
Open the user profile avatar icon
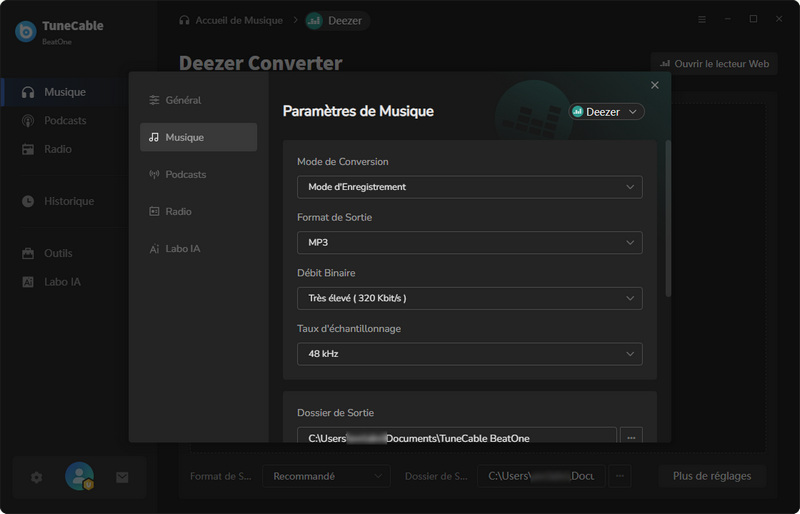79,477
